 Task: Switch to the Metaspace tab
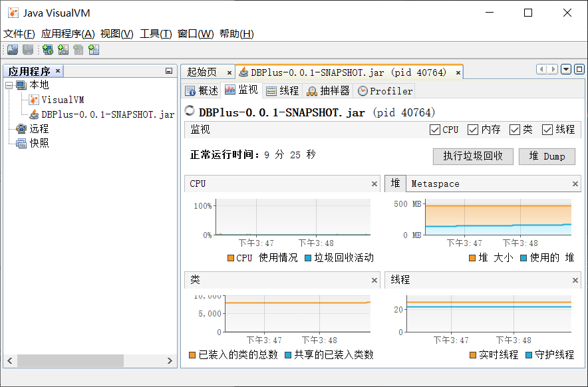coord(435,184)
